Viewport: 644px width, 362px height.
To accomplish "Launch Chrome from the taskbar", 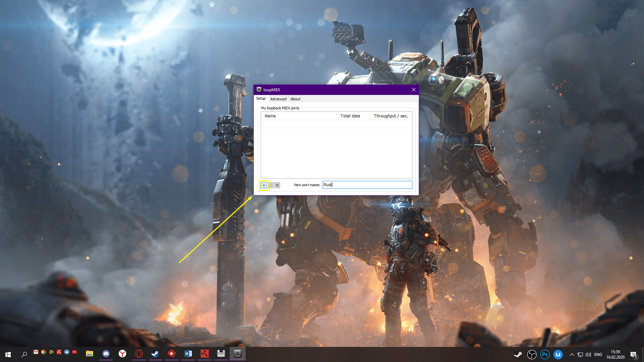I will coord(44,352).
